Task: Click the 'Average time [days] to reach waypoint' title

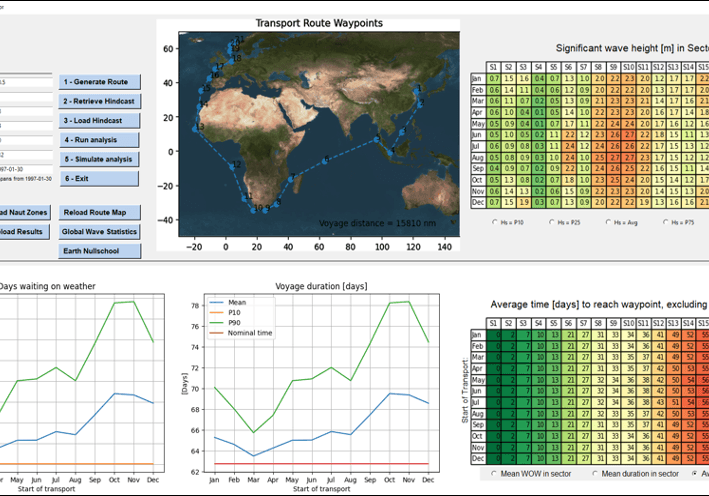Action: click(600, 305)
